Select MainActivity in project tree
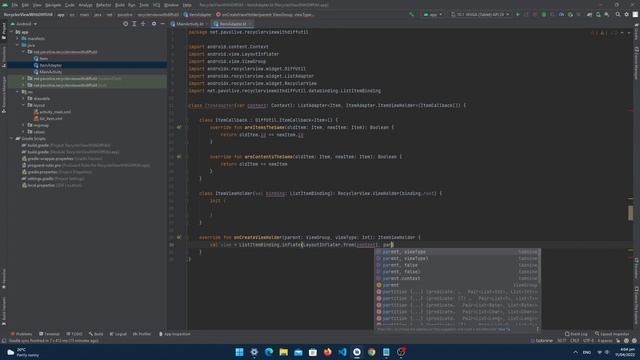Screen dimensions: 640x360 (51, 72)
